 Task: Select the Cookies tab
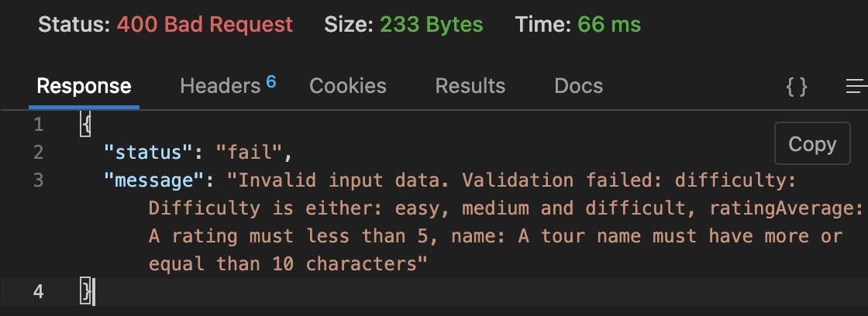[348, 86]
